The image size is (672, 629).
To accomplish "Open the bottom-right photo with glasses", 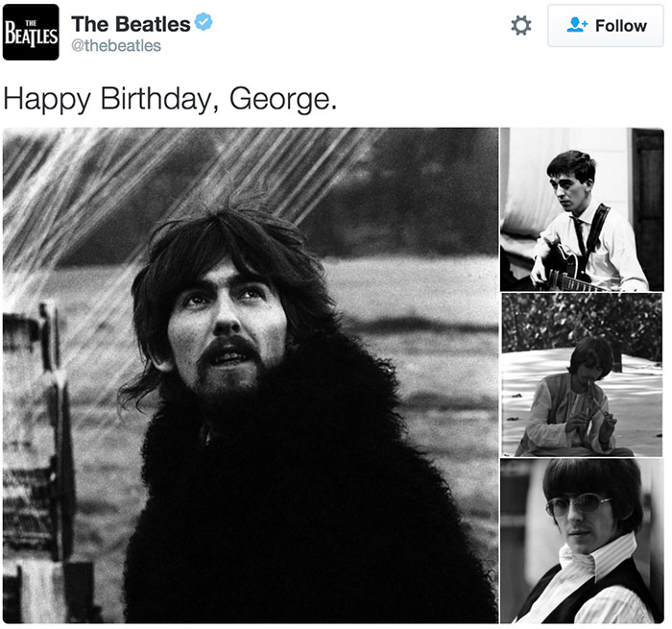I will [x=582, y=542].
